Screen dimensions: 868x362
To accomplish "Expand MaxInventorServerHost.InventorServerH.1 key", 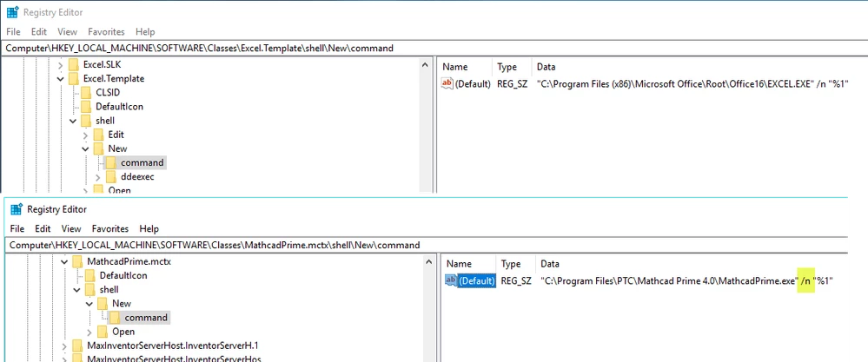I will (64, 346).
